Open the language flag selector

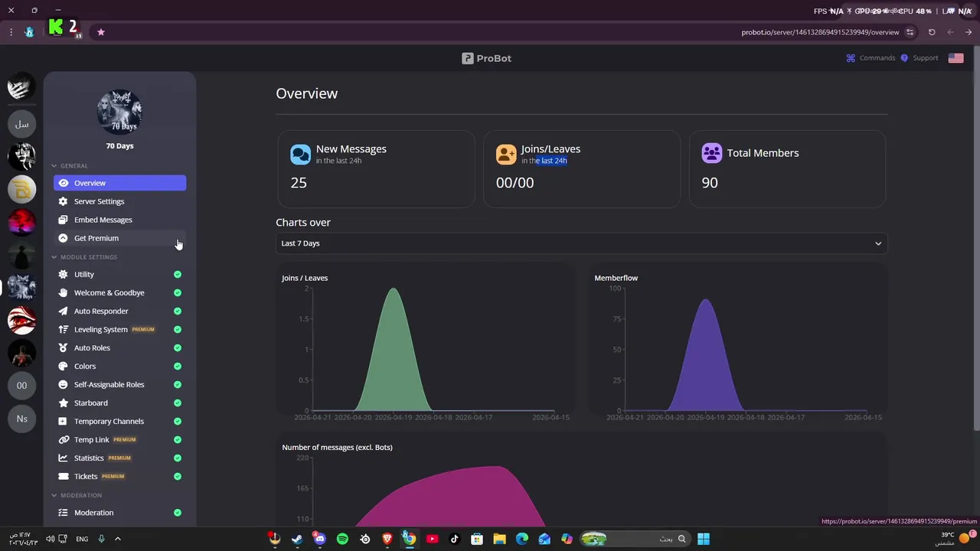click(x=955, y=58)
